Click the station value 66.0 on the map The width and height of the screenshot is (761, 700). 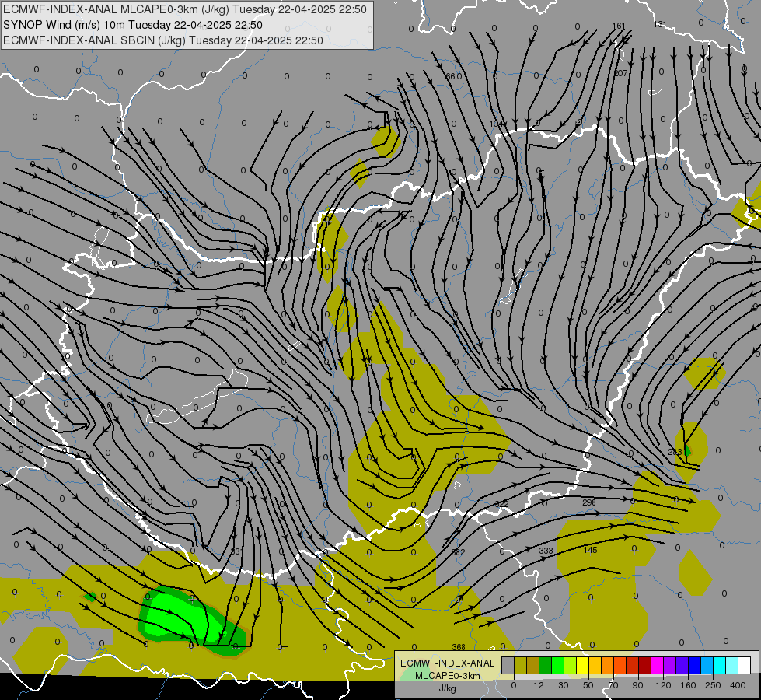(453, 76)
